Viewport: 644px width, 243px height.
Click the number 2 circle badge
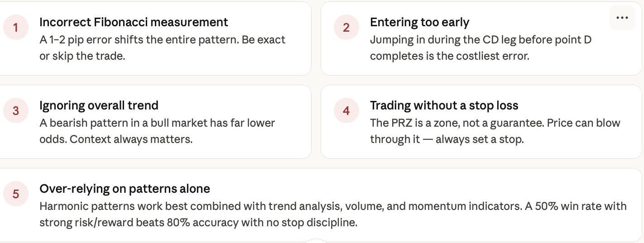pos(346,28)
